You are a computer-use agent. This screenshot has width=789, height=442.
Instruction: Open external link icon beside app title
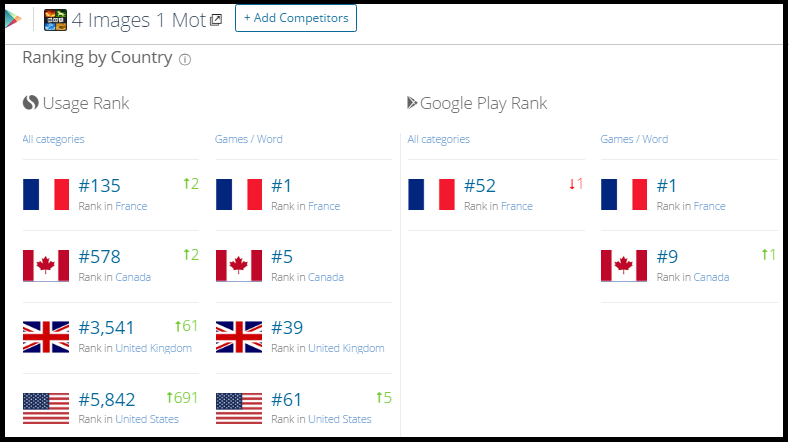point(216,20)
